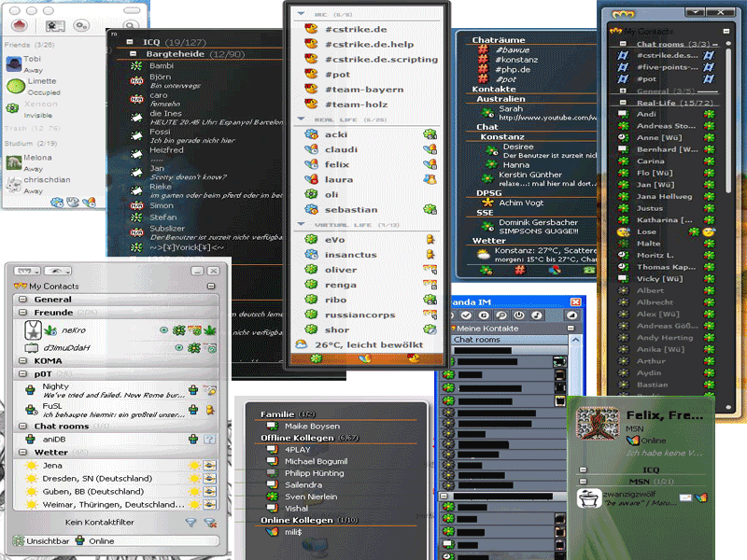Clear contact filter with the crossed funnel icon
Viewport: 747px width, 560px height.
[210, 523]
